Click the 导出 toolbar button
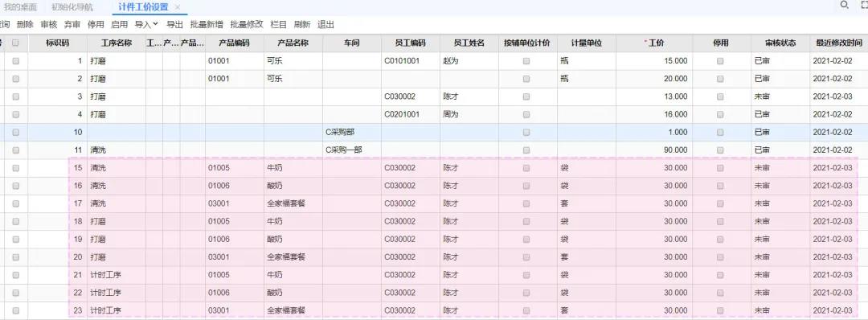 pos(175,24)
